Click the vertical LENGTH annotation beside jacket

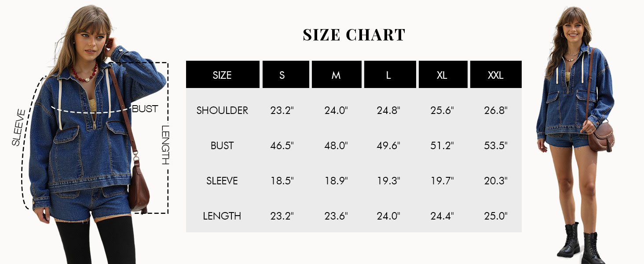click(x=165, y=145)
